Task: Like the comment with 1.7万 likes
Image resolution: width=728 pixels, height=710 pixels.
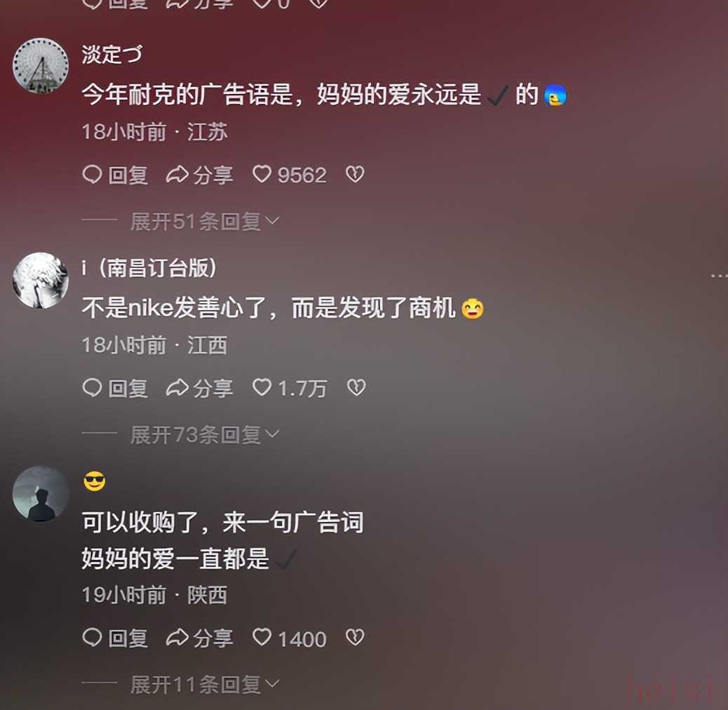Action: (x=290, y=388)
